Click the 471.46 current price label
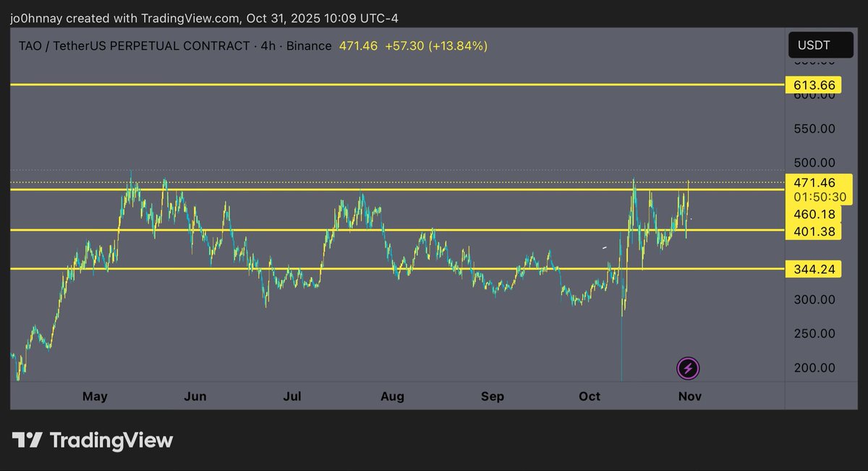This screenshot has height=471, width=868. point(814,182)
